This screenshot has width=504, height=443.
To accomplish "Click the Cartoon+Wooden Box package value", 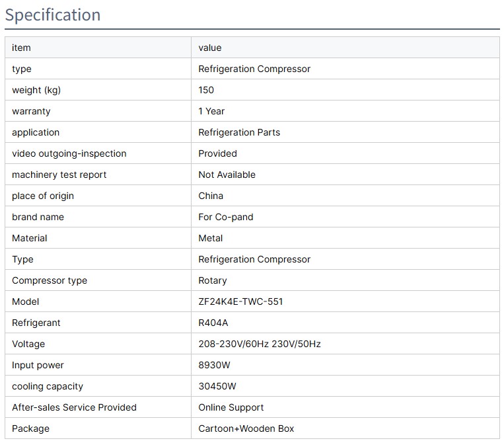I will click(x=246, y=428).
